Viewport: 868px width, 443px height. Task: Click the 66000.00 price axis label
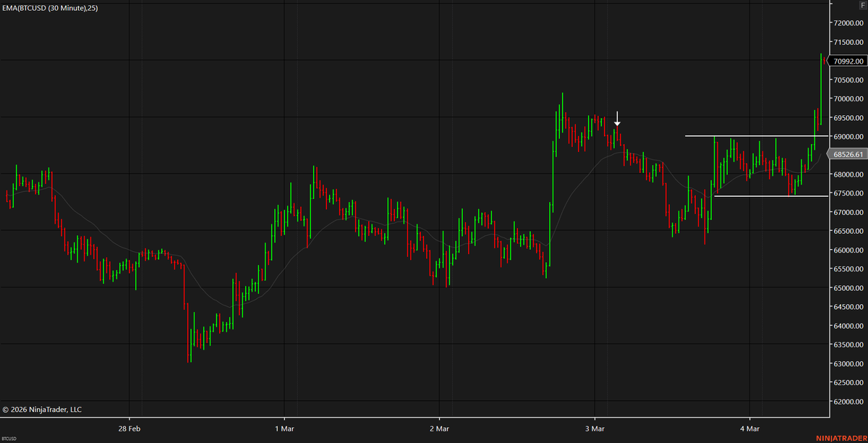point(849,250)
